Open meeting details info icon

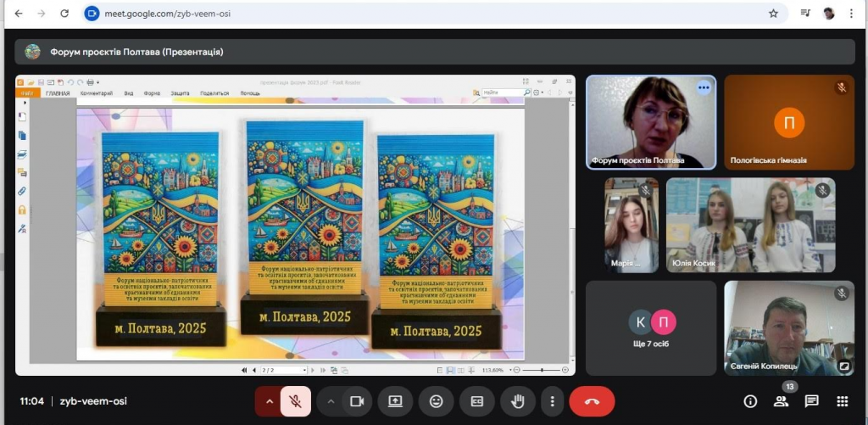pos(750,401)
